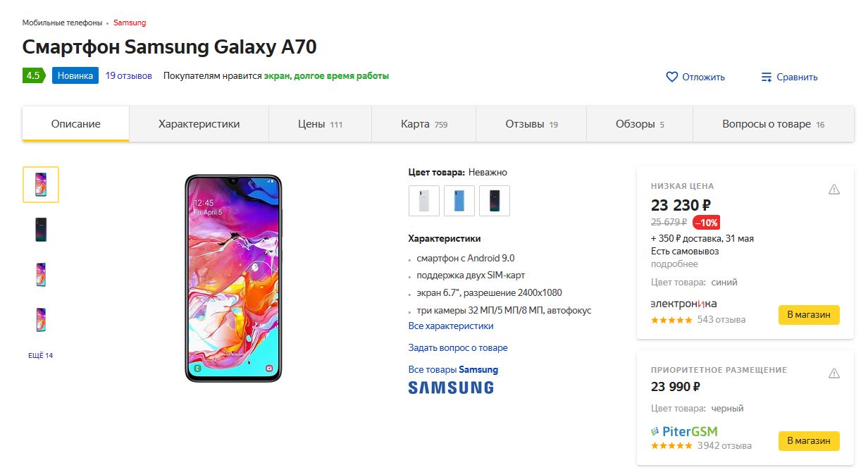Click the PiterGSM shop logo

tap(684, 431)
